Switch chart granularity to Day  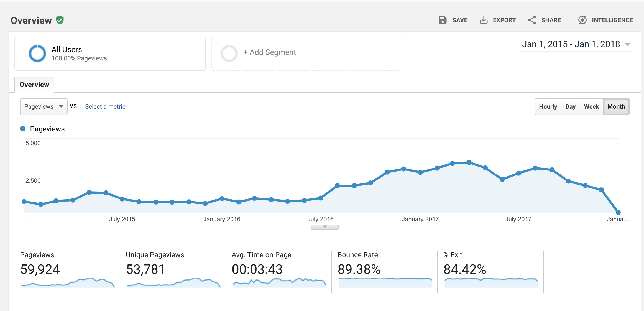(570, 107)
